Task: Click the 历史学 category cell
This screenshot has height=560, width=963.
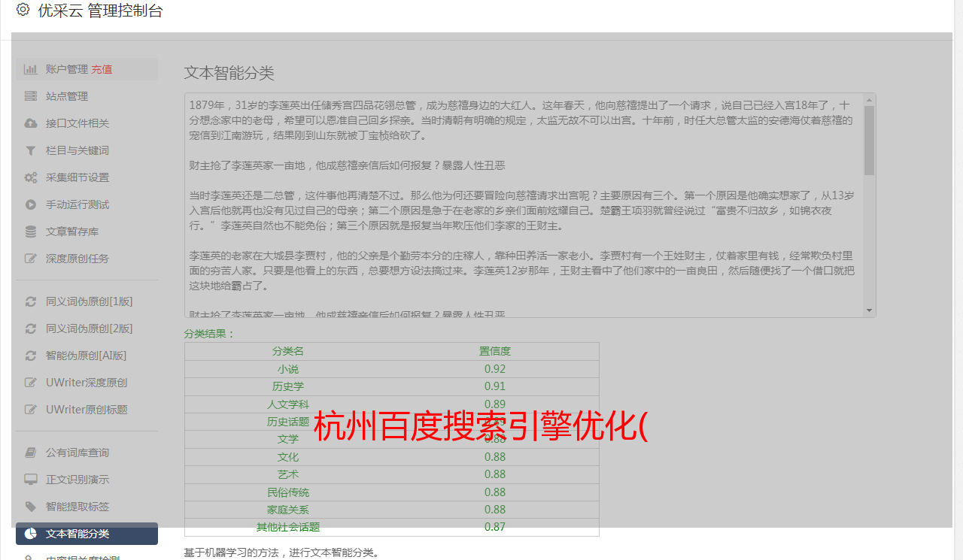Action: (x=288, y=386)
